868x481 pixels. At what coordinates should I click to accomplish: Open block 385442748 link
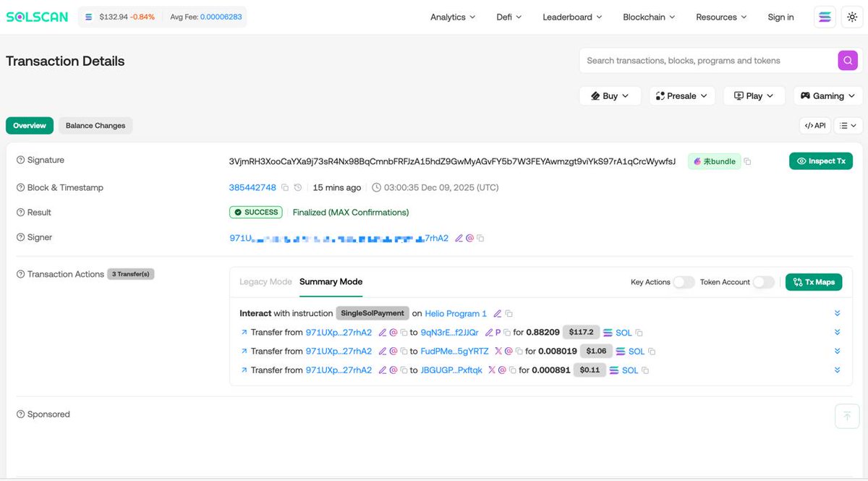(x=252, y=188)
